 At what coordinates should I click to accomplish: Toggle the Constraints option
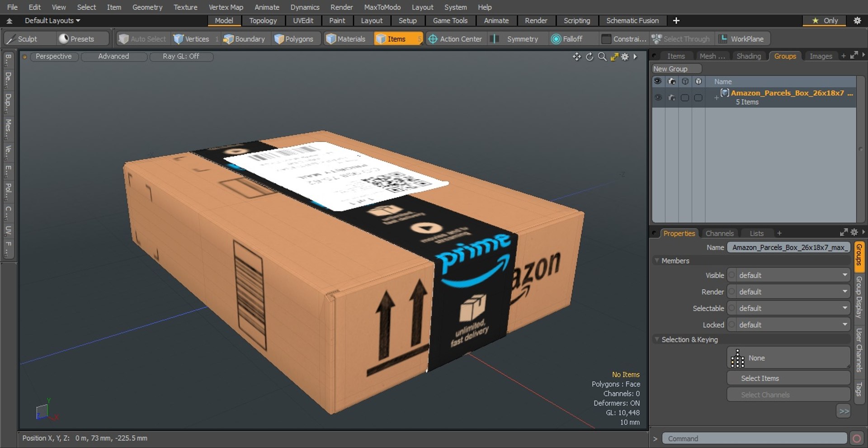click(x=624, y=39)
